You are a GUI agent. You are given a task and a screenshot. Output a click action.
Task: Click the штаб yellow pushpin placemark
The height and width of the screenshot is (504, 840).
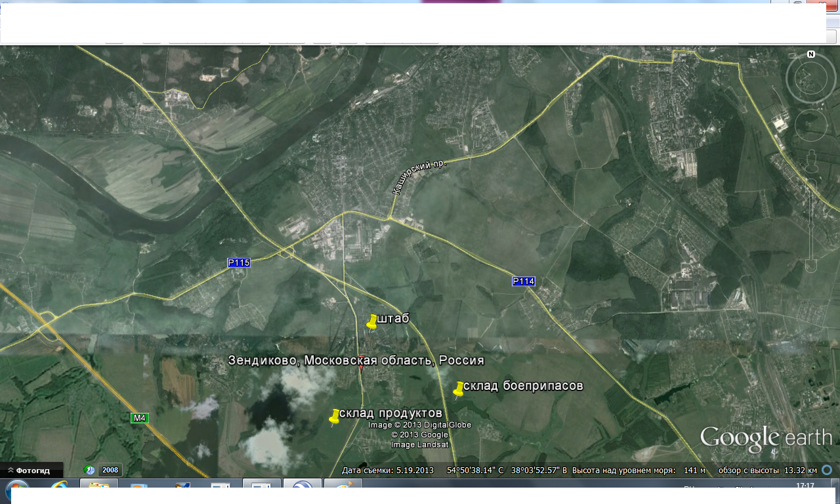pyautogui.click(x=371, y=322)
